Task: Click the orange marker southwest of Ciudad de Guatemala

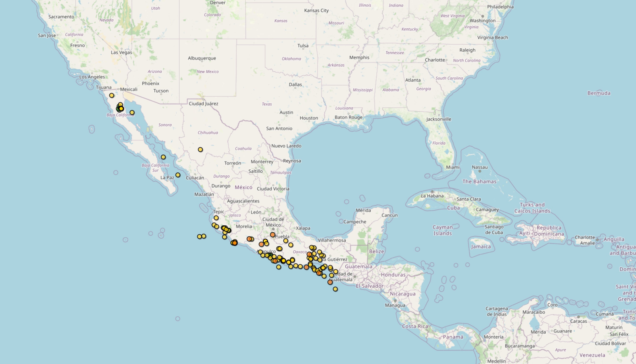Action: click(330, 282)
